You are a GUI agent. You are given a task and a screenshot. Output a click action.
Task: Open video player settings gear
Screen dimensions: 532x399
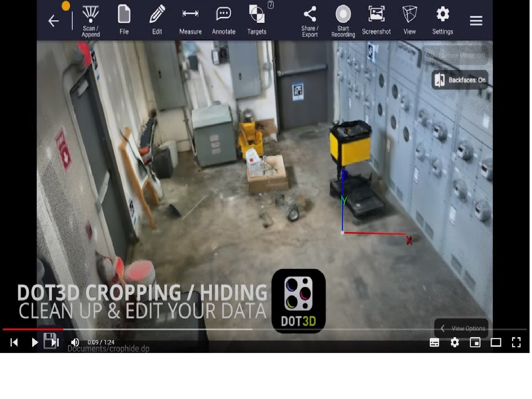click(x=455, y=342)
